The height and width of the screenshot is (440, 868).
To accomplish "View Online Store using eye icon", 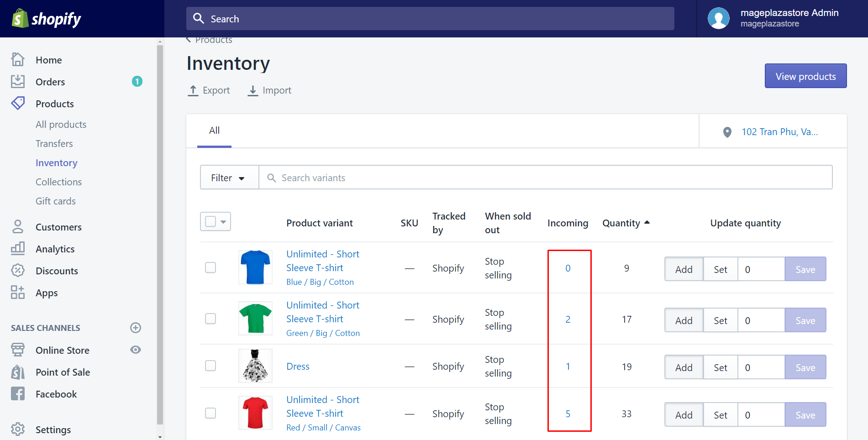I will tap(136, 350).
